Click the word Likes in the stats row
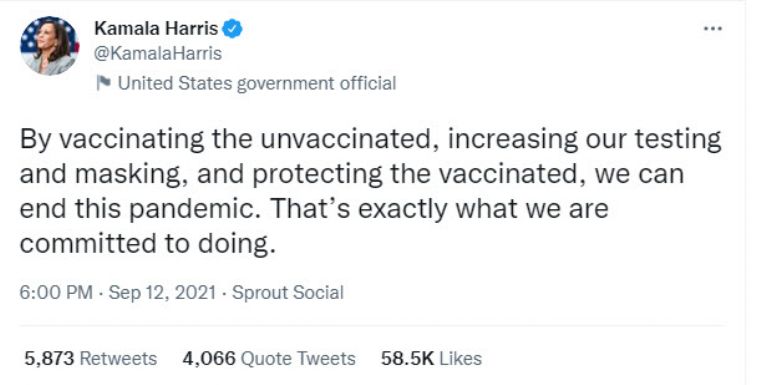Screen dimensions: 771x385 pyautogui.click(x=460, y=358)
